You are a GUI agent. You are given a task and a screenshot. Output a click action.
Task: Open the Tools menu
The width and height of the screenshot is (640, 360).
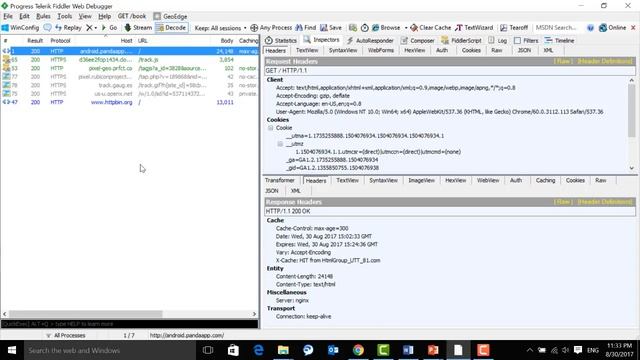point(64,16)
